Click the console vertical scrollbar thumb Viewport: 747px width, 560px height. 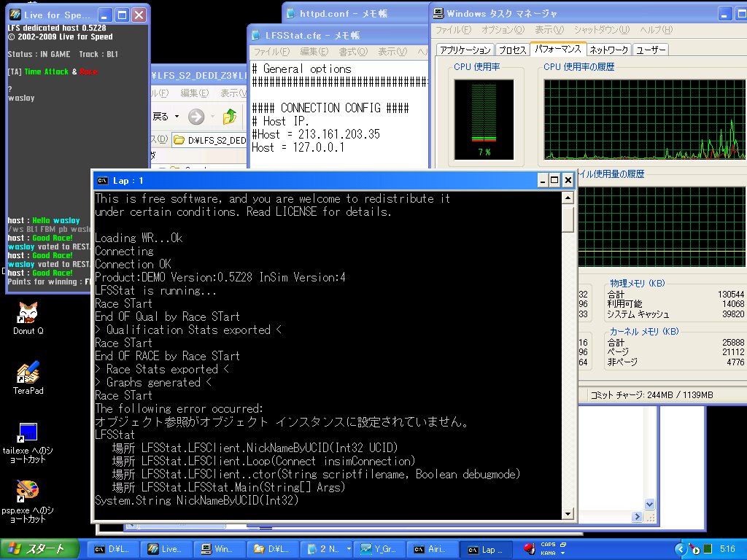click(568, 219)
